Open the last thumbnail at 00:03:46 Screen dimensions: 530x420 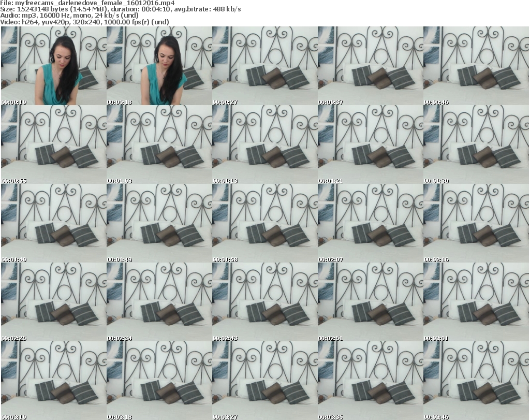coord(476,381)
